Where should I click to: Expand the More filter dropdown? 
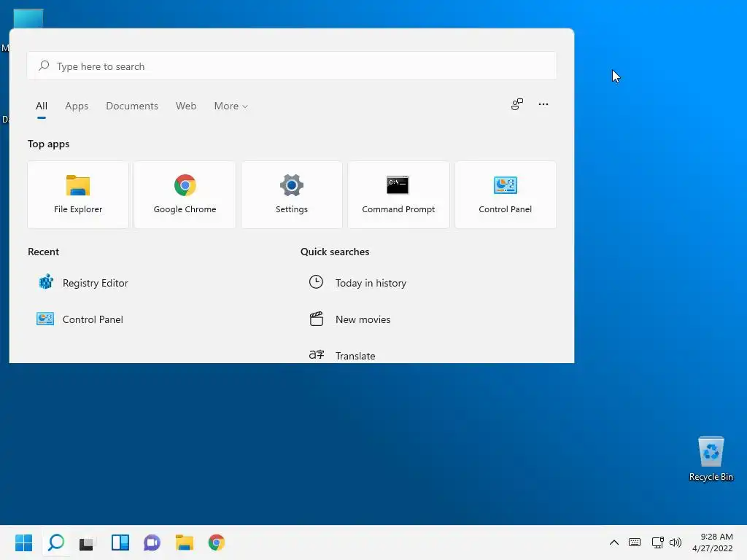(x=231, y=106)
